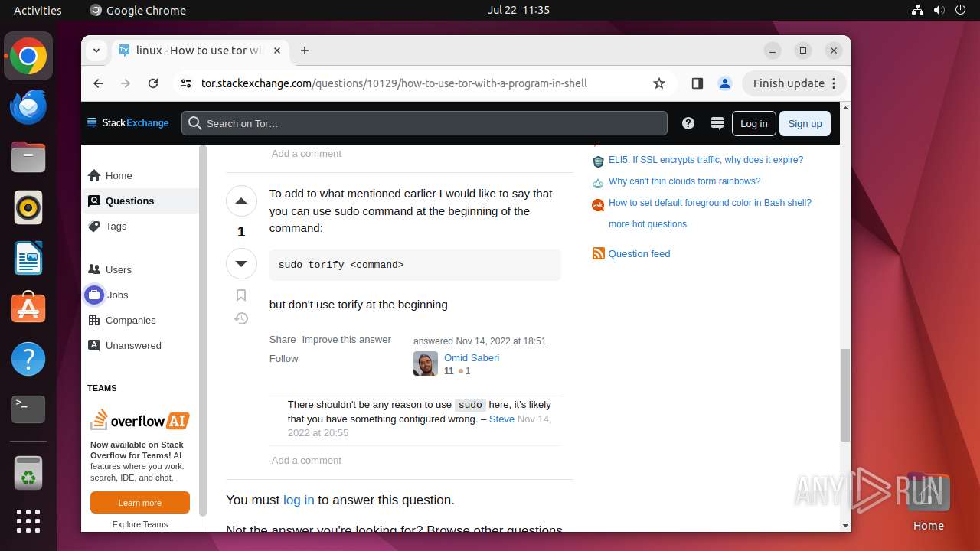Reload the current page
Screen dimensions: 980x551
pos(153,83)
